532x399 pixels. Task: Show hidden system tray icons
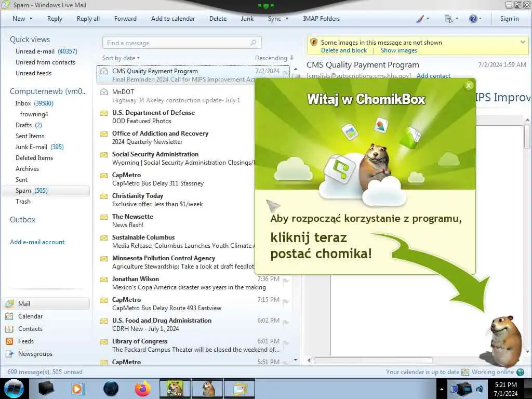point(442,389)
